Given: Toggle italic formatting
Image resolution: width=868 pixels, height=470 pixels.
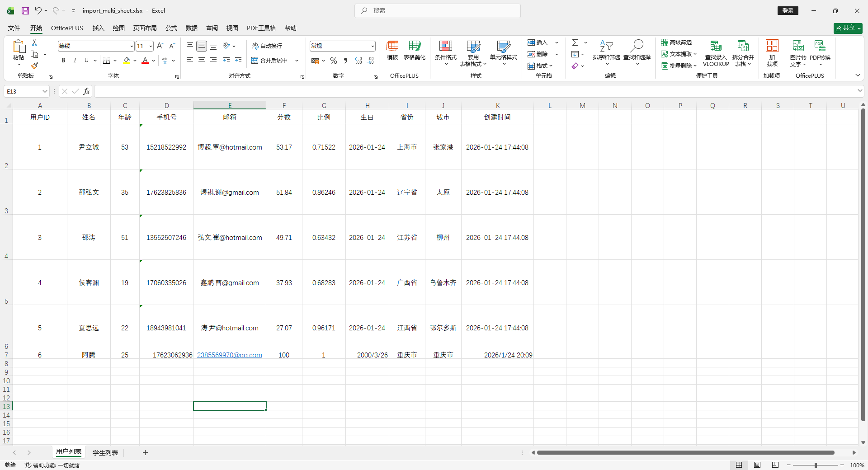Looking at the screenshot, I should [x=75, y=61].
